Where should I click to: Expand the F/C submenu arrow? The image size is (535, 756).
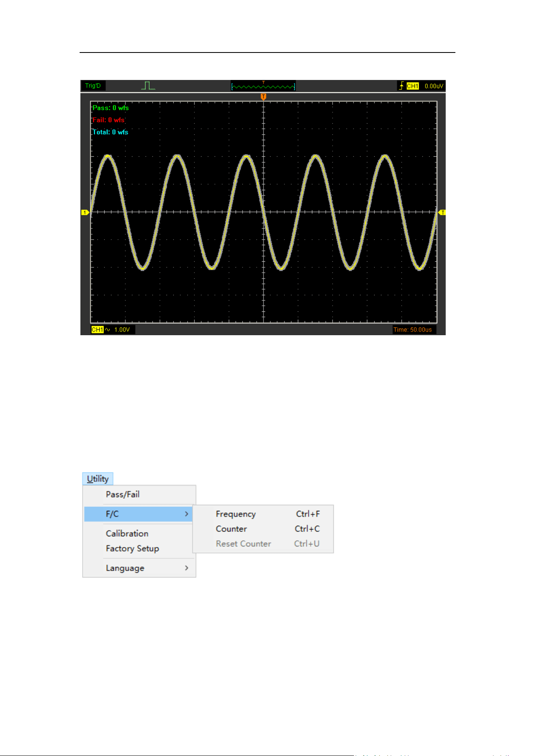point(187,514)
